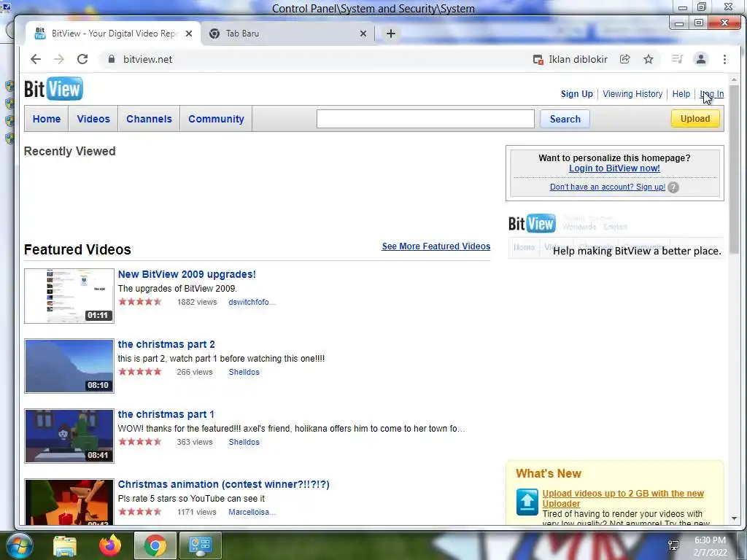Viewport: 747px width, 560px height.
Task: Open the Chrome three-dot menu
Action: pos(724,59)
